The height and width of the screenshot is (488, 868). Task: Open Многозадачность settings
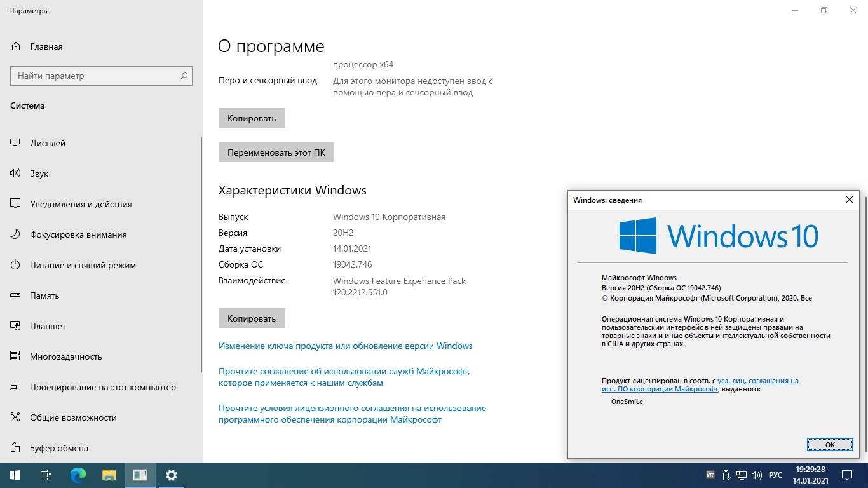click(65, 356)
